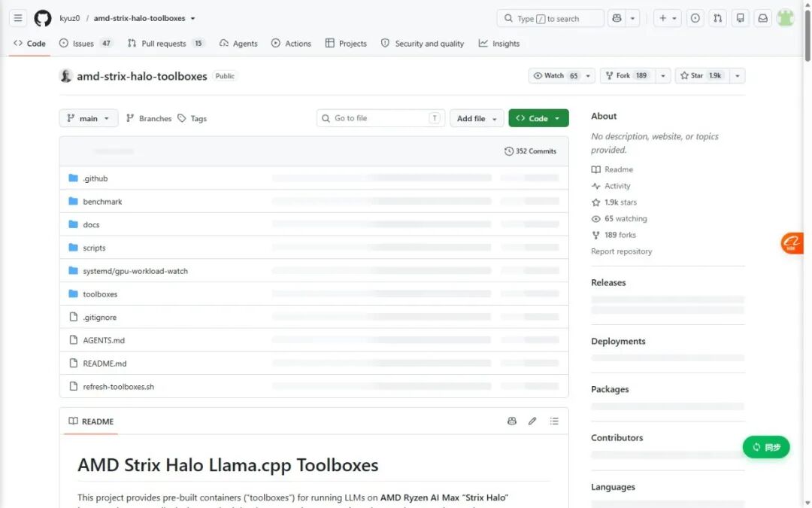
Task: Open the Tags link
Action: pyautogui.click(x=192, y=118)
